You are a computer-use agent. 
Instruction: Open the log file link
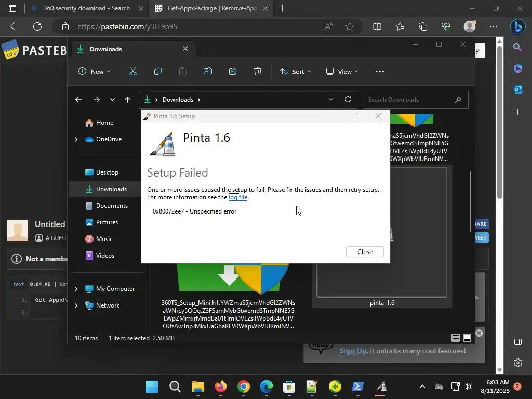pos(238,197)
